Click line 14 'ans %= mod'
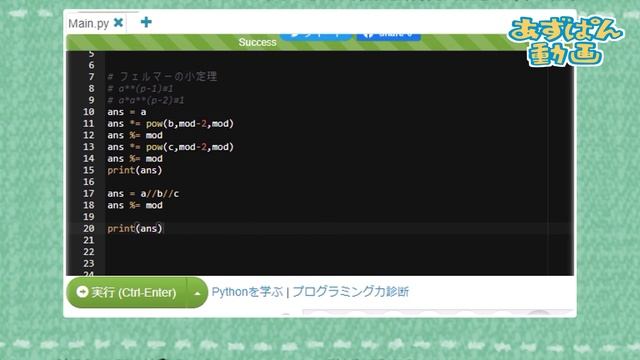640x360 pixels. [135, 159]
